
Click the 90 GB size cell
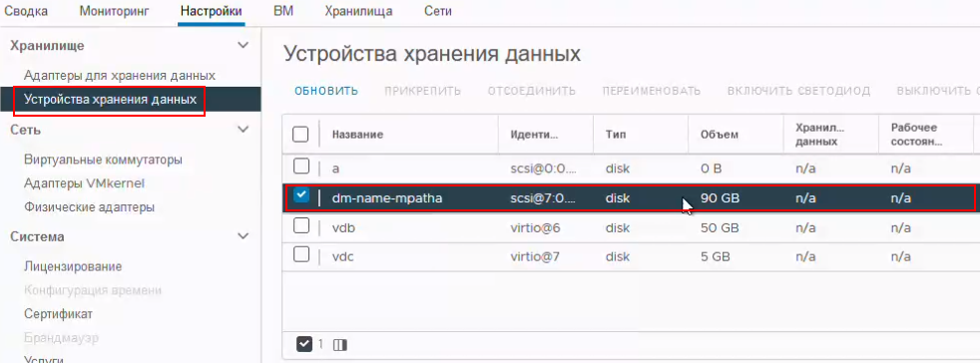[x=720, y=198]
